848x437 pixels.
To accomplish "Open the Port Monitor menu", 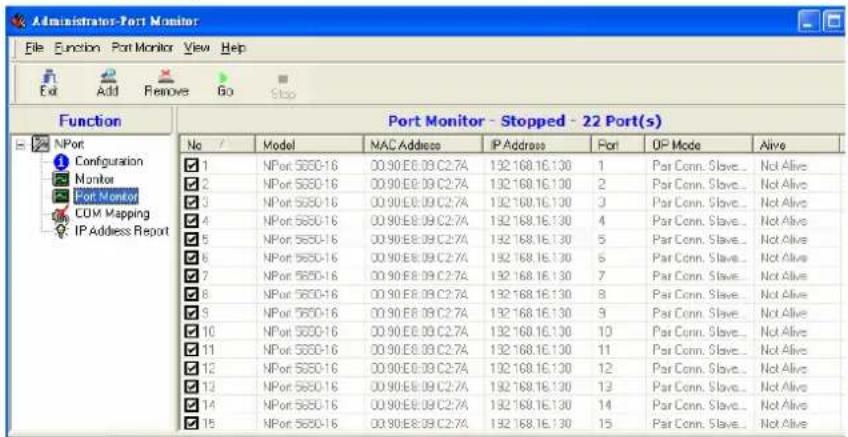I will click(x=142, y=48).
